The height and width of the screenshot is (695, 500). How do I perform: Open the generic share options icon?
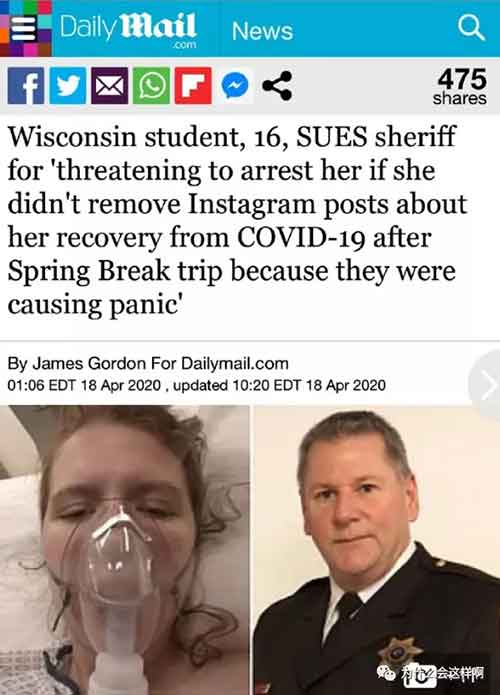coord(277,86)
